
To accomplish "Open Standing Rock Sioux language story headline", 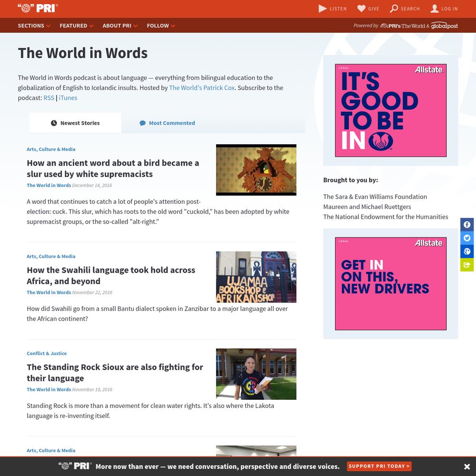I will coord(115,373).
